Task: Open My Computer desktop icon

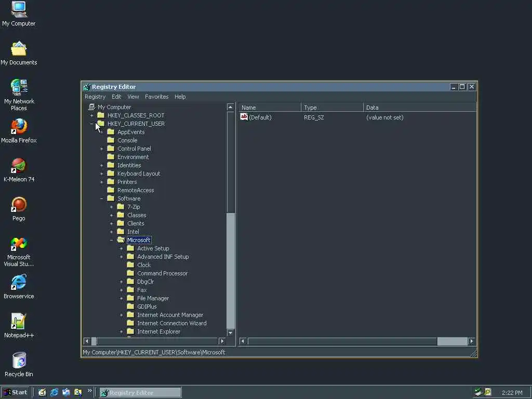Action: click(x=19, y=9)
